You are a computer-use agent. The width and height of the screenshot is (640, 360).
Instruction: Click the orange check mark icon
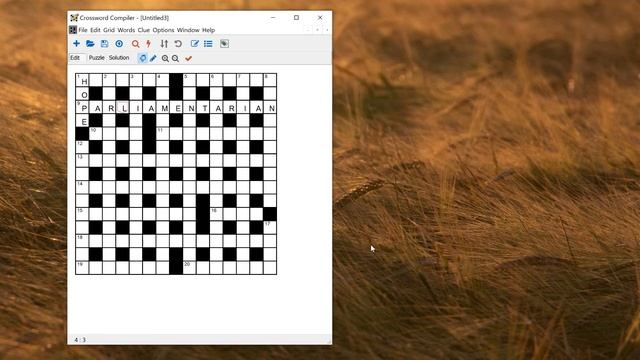pos(188,58)
